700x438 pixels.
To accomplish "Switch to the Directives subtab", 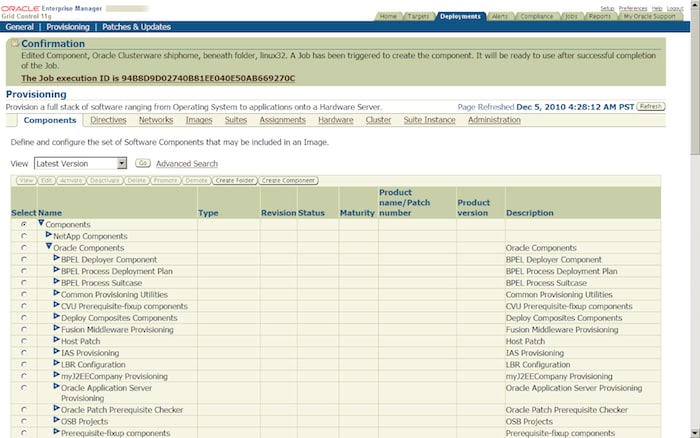I will pos(108,120).
